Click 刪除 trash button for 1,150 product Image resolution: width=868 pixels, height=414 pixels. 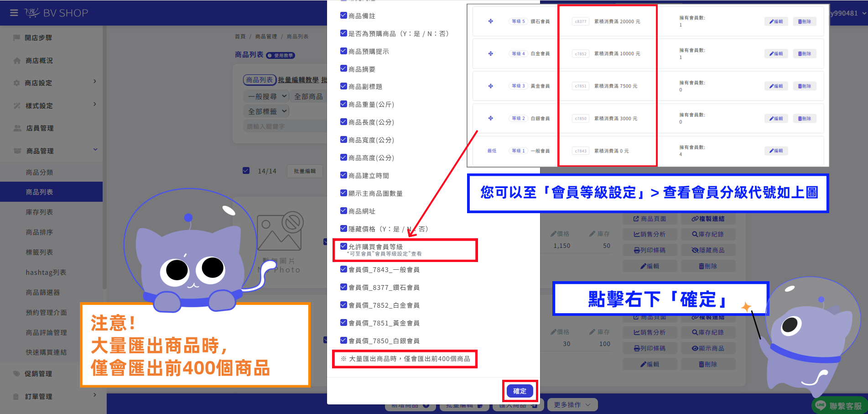[x=708, y=266]
